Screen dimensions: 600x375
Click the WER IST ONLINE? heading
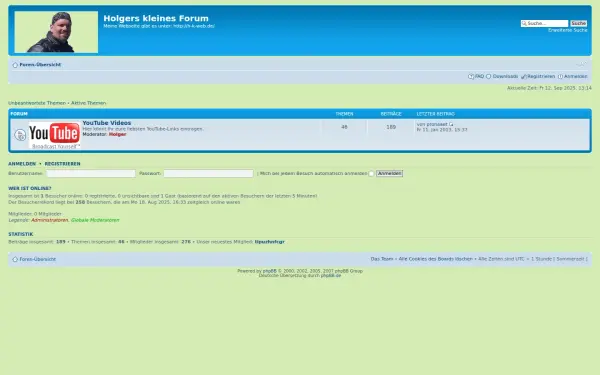30,188
